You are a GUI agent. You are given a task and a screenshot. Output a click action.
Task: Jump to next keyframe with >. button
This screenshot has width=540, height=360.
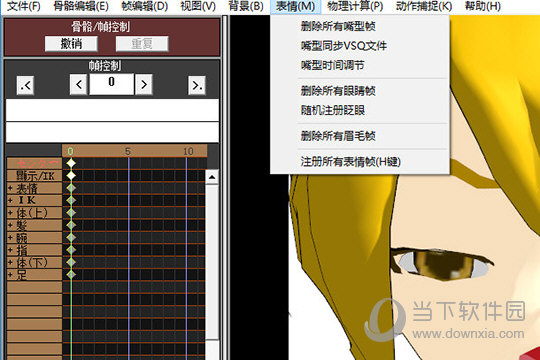pos(197,85)
